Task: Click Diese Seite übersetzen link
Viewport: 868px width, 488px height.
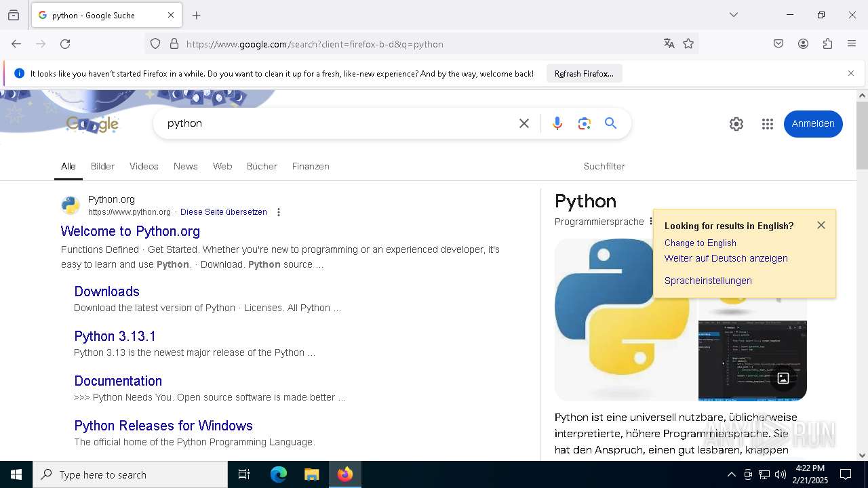Action: 224,212
